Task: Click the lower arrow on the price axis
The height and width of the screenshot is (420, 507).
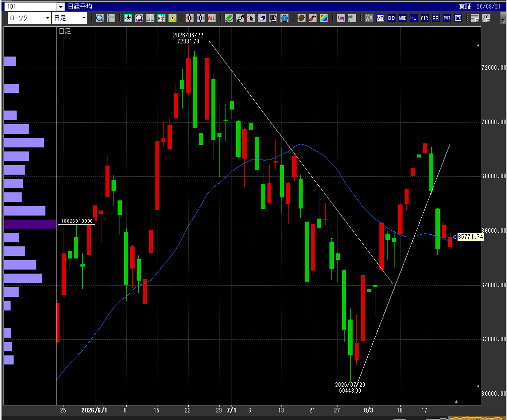Action: coord(478,386)
